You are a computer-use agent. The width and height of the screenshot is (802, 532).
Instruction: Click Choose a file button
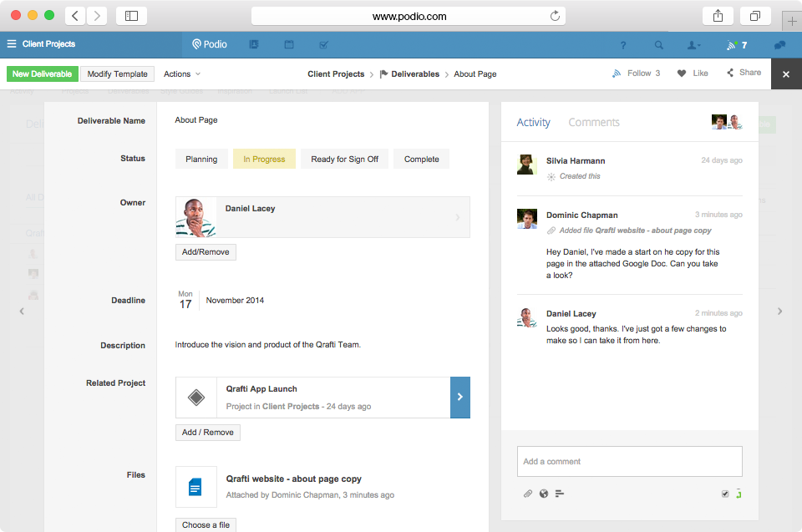coord(206,524)
